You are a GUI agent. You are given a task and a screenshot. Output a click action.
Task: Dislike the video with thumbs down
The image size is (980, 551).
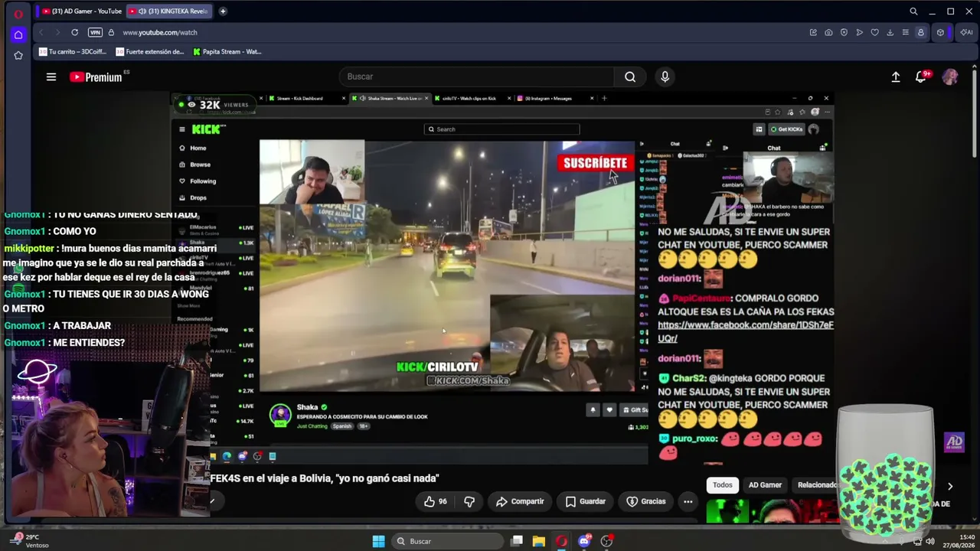pos(469,501)
